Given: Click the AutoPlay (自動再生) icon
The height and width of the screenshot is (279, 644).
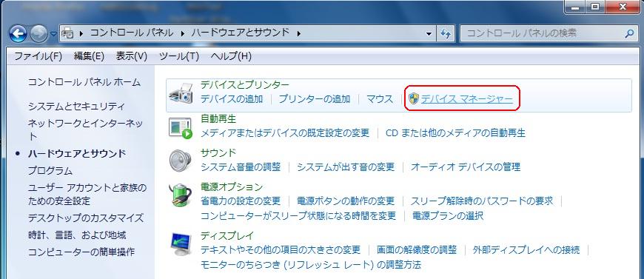Looking at the screenshot, I should tap(181, 128).
